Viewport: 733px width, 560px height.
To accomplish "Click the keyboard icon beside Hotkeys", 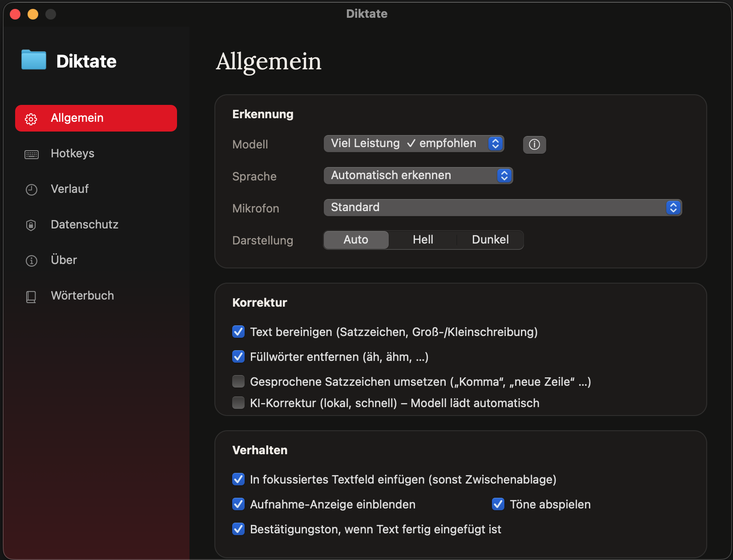I will point(31,154).
